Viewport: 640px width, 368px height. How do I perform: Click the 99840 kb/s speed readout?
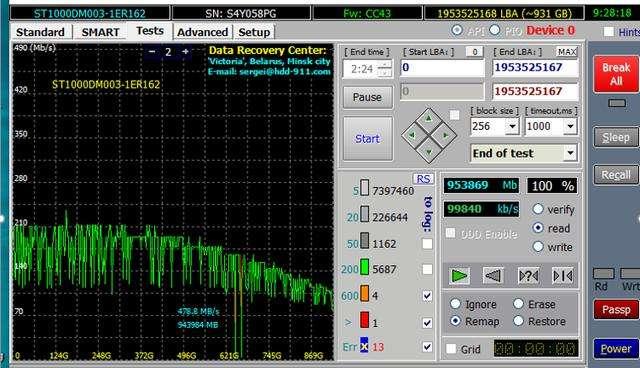(x=481, y=209)
